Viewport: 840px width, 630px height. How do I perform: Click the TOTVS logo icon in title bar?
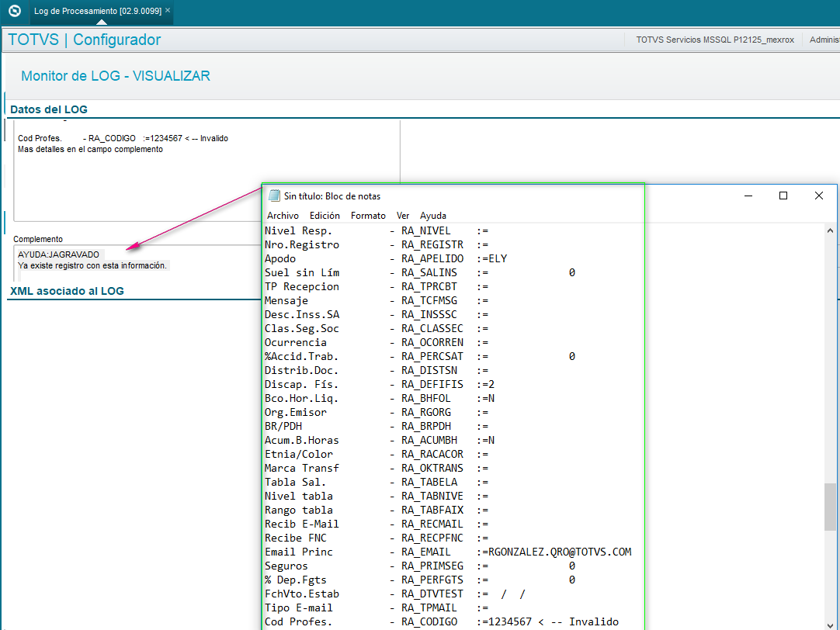pos(15,11)
